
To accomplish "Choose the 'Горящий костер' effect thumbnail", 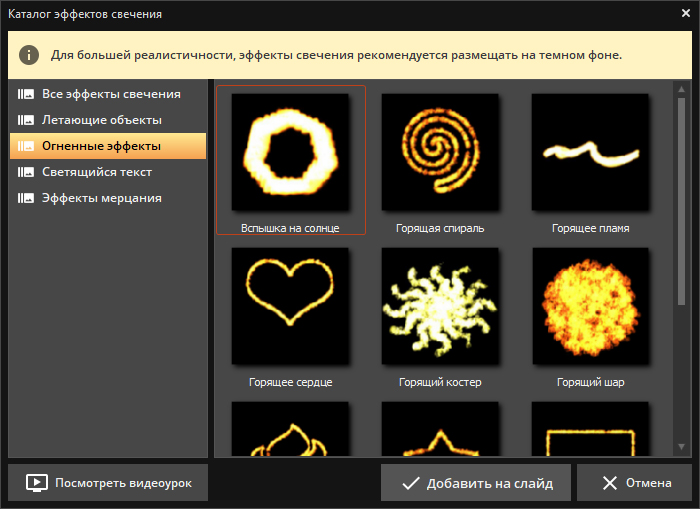I will pos(440,306).
